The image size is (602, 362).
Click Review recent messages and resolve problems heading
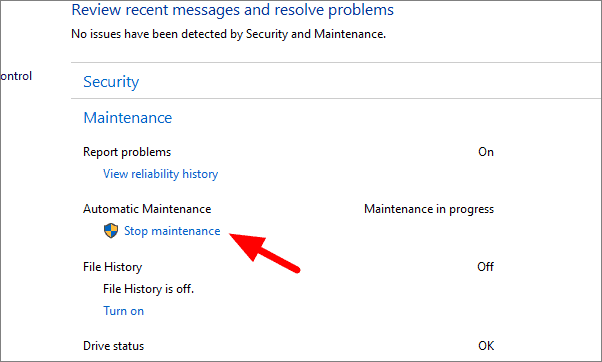pos(233,10)
